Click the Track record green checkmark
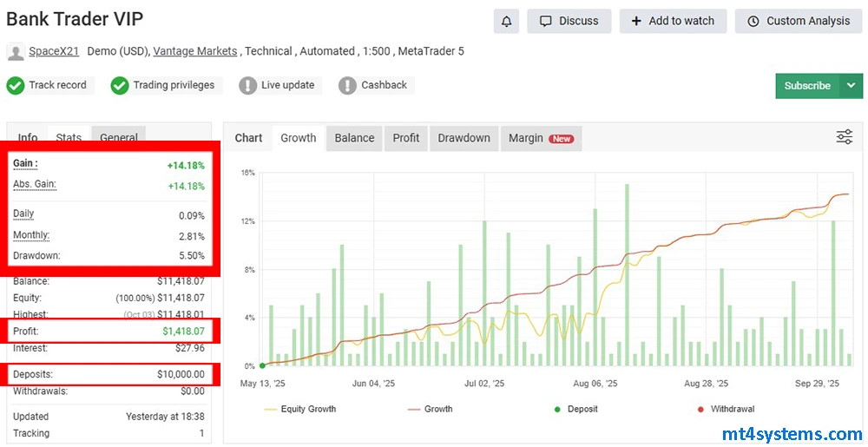 coord(16,85)
